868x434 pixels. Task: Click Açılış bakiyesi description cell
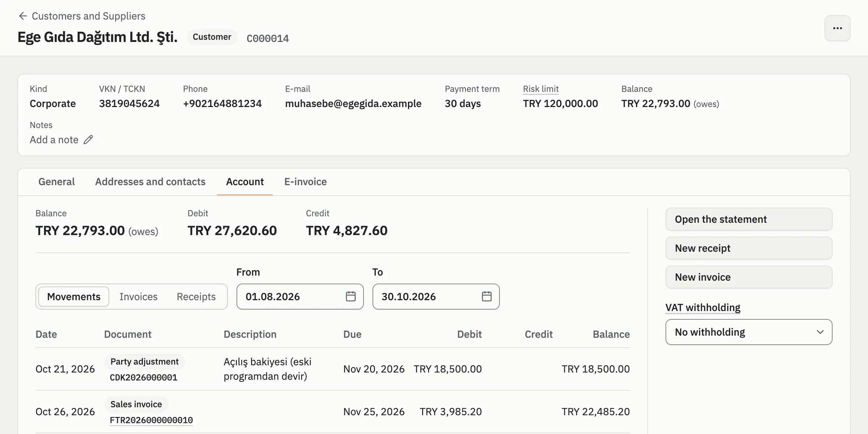point(267,369)
